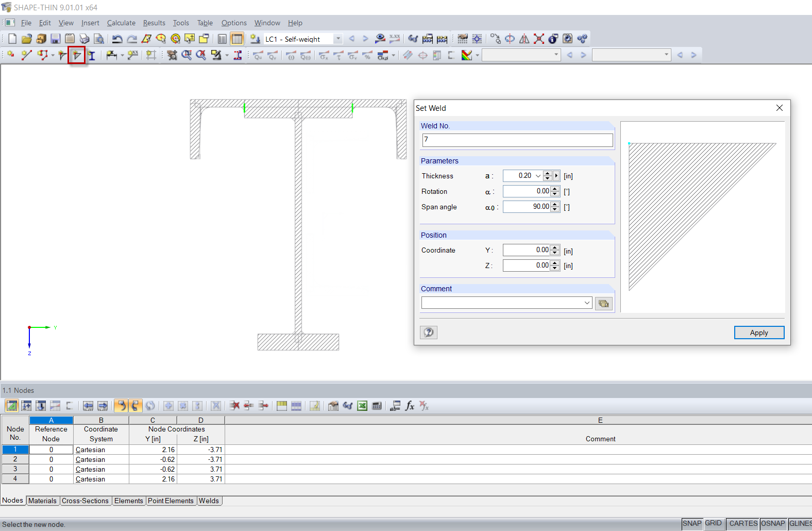
Task: Toggle GRID in the status bar
Action: tap(714, 524)
